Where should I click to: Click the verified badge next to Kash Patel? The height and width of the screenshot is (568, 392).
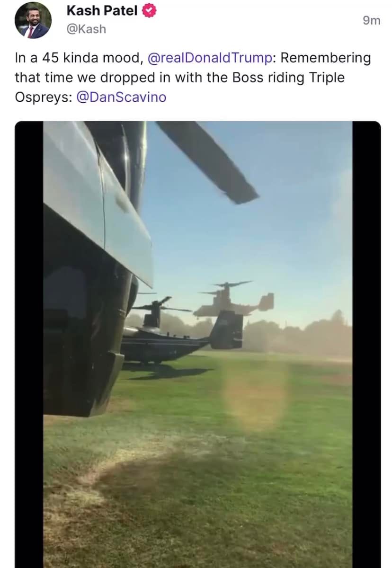tap(150, 11)
